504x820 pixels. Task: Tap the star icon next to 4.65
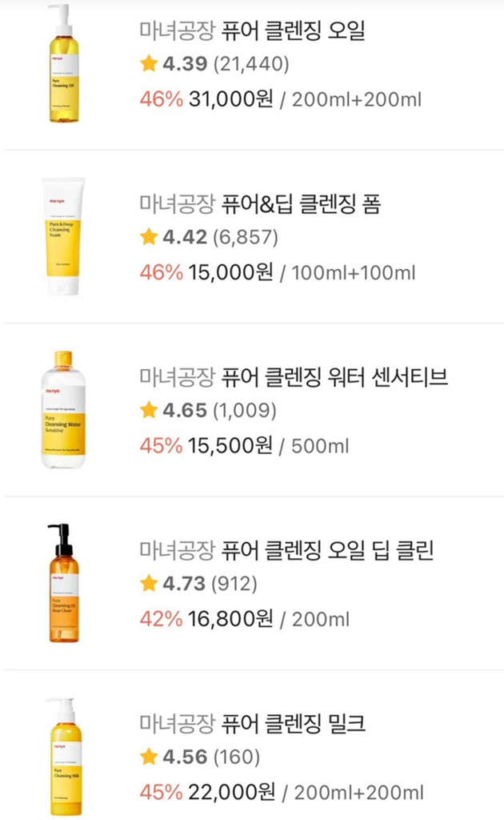click(x=149, y=411)
